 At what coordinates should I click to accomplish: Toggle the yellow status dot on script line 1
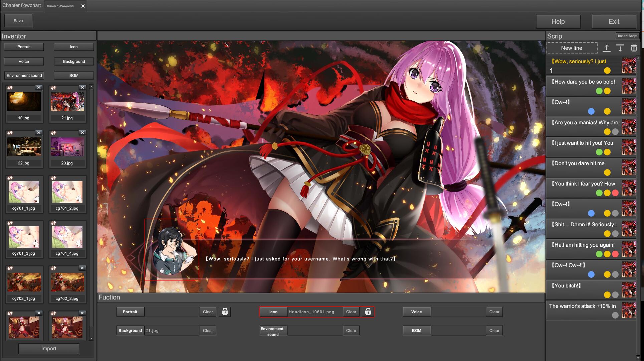coord(607,71)
